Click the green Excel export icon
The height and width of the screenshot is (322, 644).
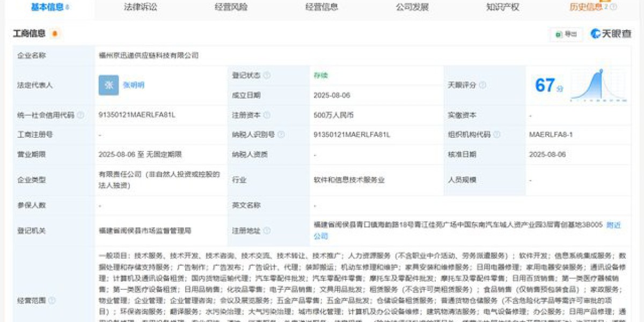point(558,34)
